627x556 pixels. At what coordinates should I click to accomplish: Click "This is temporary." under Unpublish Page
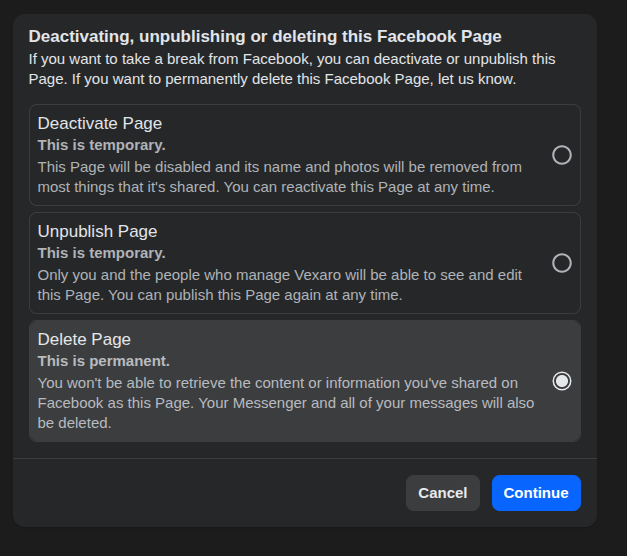coord(101,253)
